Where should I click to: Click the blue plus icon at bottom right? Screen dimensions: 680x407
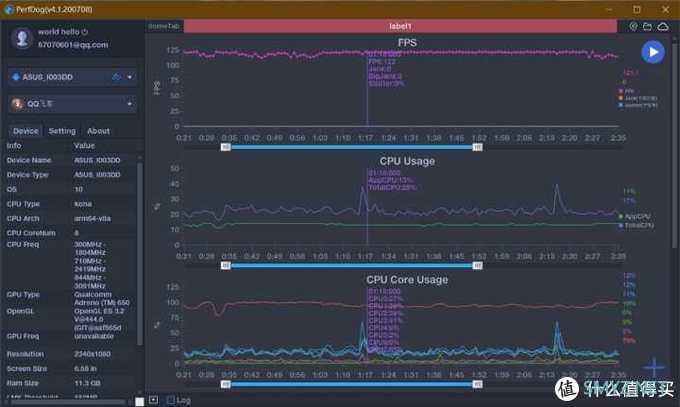click(653, 367)
